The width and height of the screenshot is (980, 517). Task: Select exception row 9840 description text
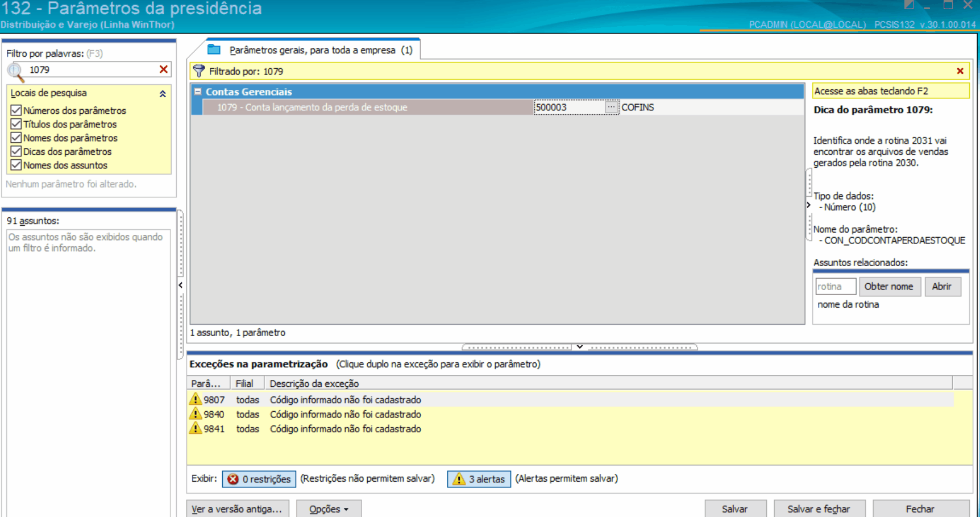346,414
